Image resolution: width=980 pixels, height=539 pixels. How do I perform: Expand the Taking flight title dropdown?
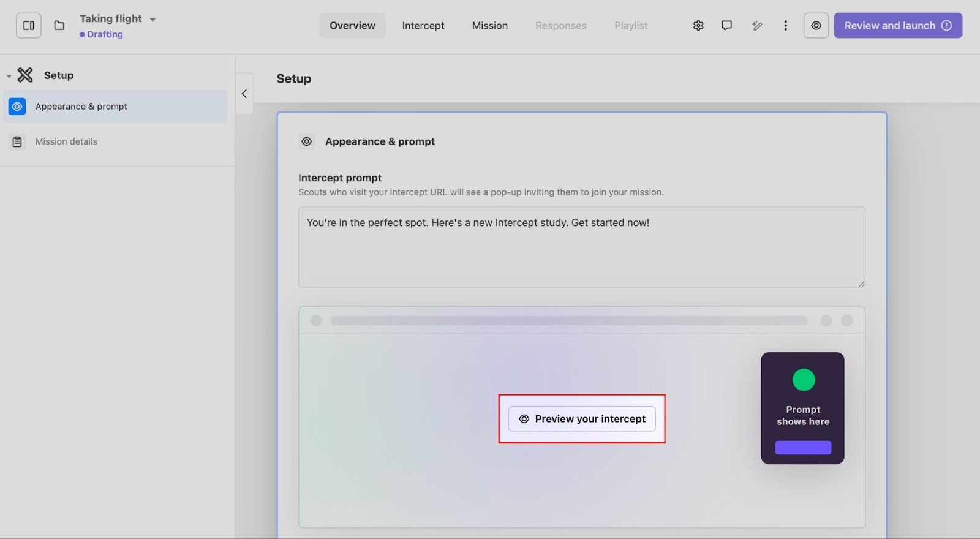pyautogui.click(x=153, y=20)
